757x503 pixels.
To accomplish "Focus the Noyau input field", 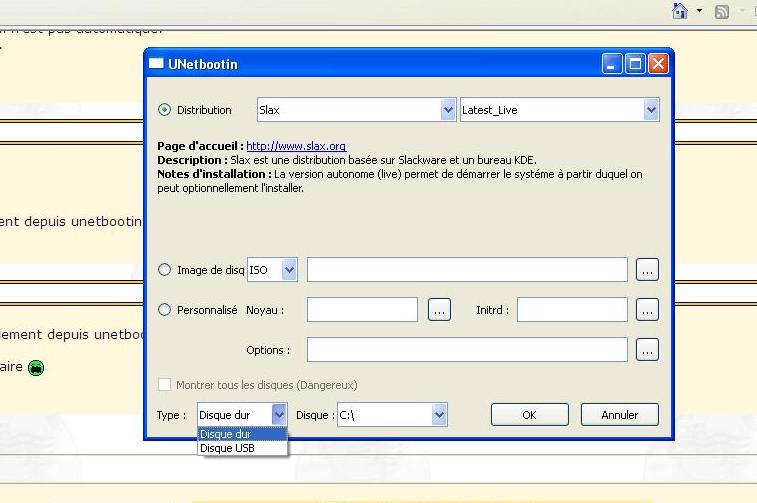I will [362, 310].
